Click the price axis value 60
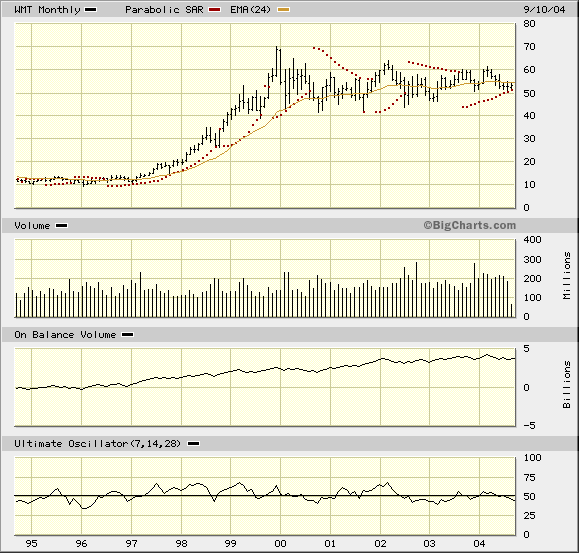This screenshot has width=579, height=553. pos(529,70)
